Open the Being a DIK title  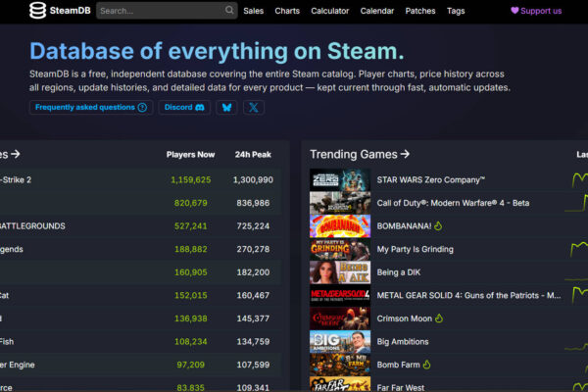(x=399, y=272)
